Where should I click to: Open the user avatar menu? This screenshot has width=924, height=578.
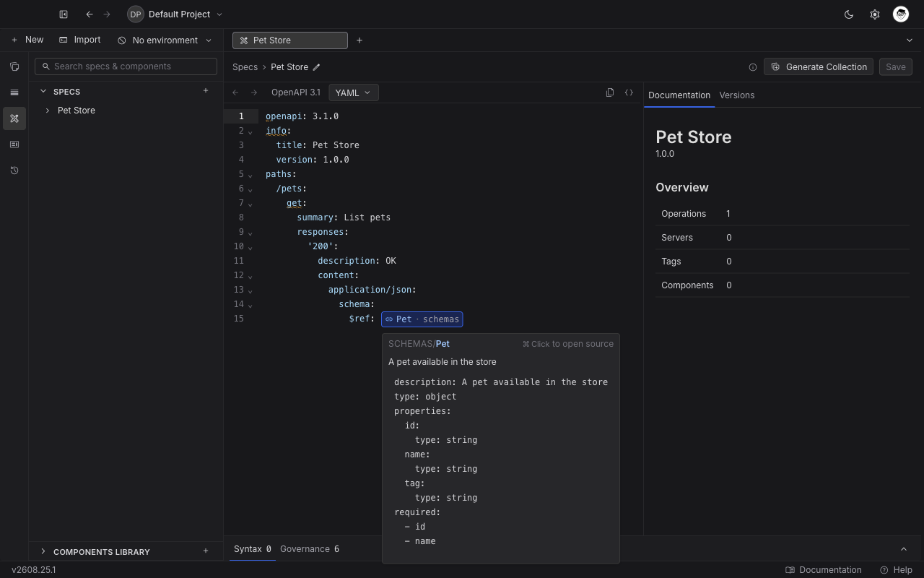tap(901, 14)
